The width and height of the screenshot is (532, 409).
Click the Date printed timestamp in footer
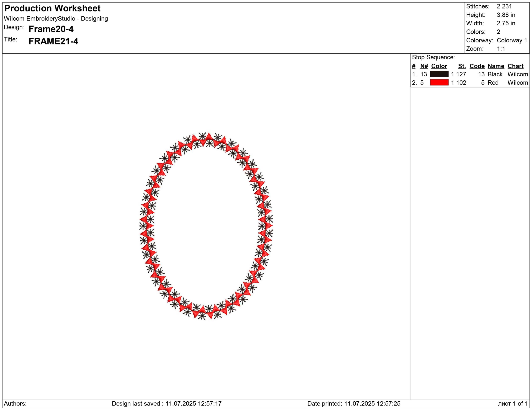pos(354,404)
